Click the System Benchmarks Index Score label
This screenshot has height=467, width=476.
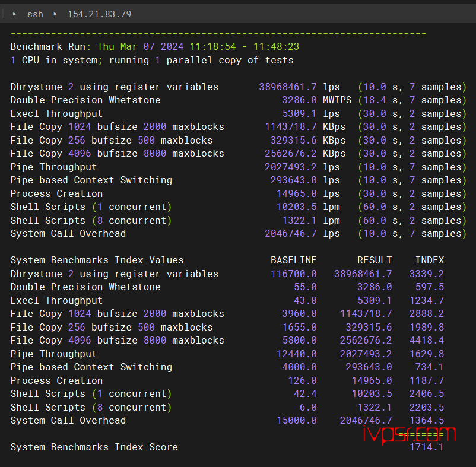click(x=94, y=447)
